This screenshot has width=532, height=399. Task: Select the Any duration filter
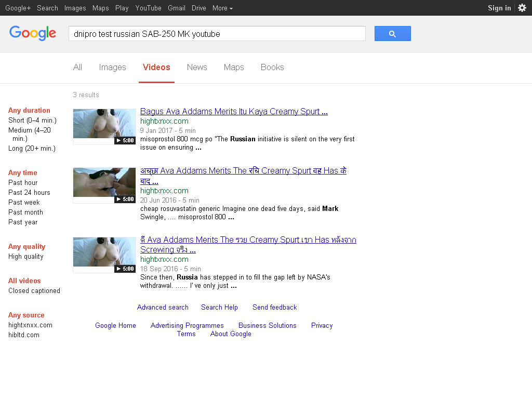[29, 110]
